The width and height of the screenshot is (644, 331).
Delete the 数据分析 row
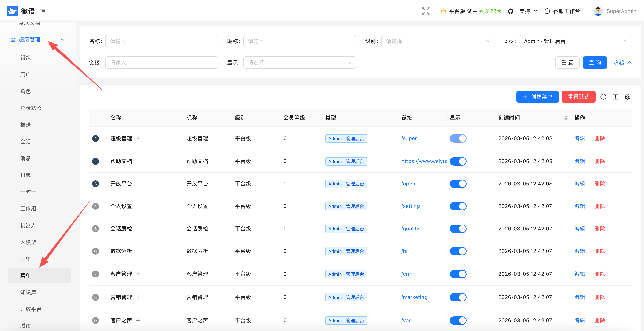tap(599, 251)
